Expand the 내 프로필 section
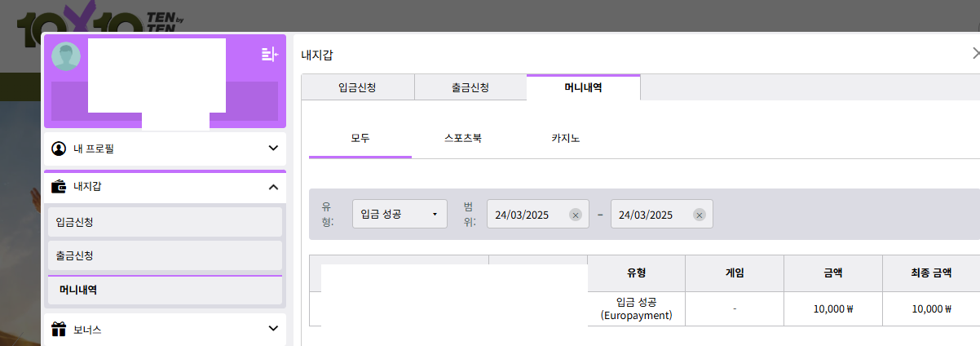980x346 pixels. [x=273, y=149]
